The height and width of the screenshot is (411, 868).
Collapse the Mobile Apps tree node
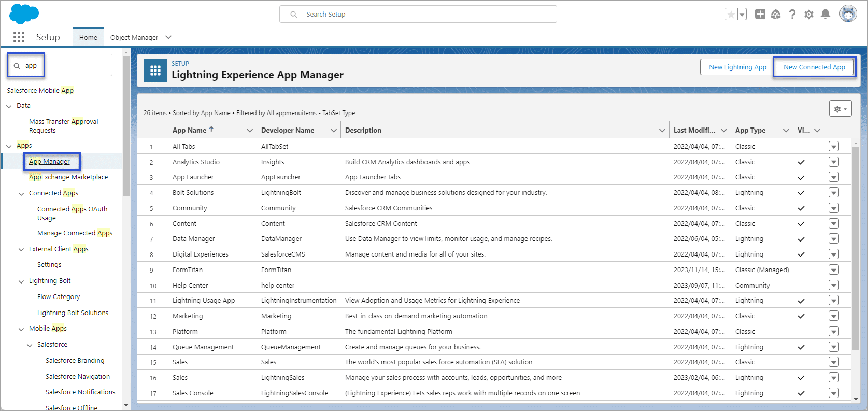21,329
